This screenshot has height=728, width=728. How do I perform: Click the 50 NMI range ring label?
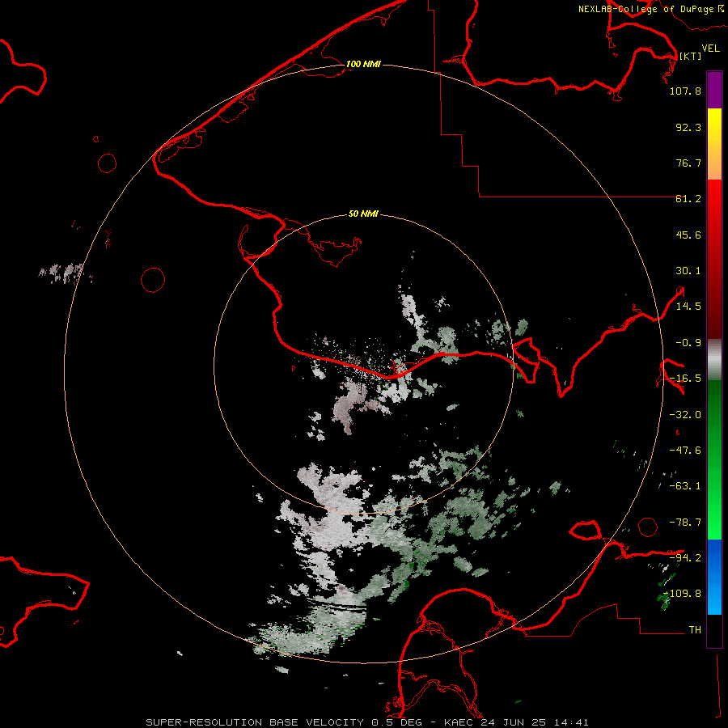pos(363,214)
